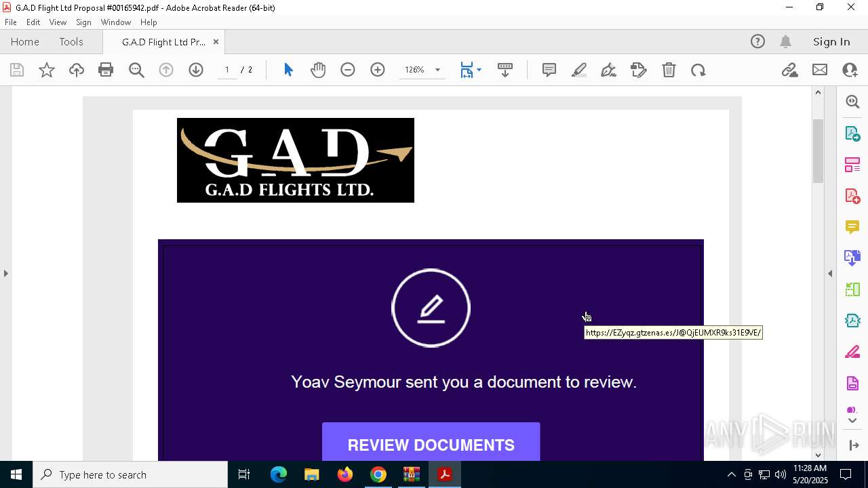Close the G.A.D Flight Ltd document tab
This screenshot has height=488, width=868.
click(216, 42)
